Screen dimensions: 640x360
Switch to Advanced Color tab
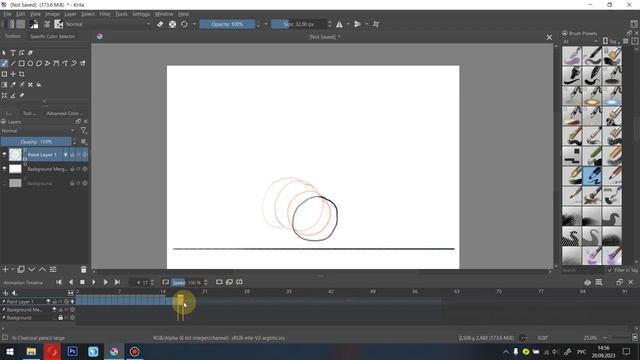64,113
